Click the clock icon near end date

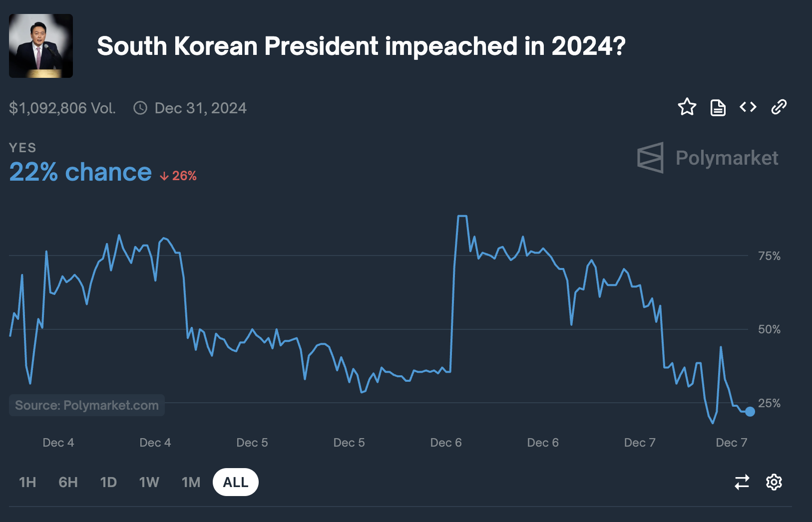point(140,108)
